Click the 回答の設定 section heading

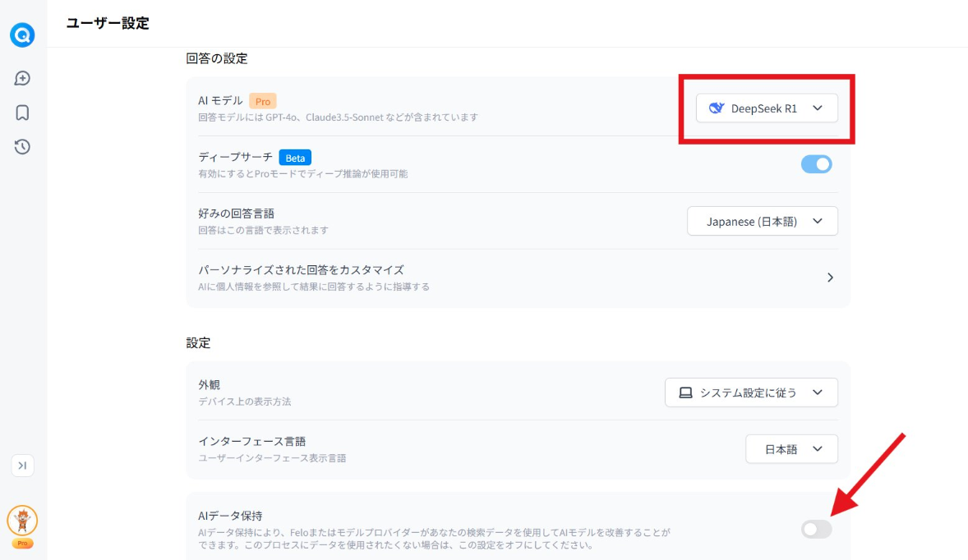coord(217,58)
